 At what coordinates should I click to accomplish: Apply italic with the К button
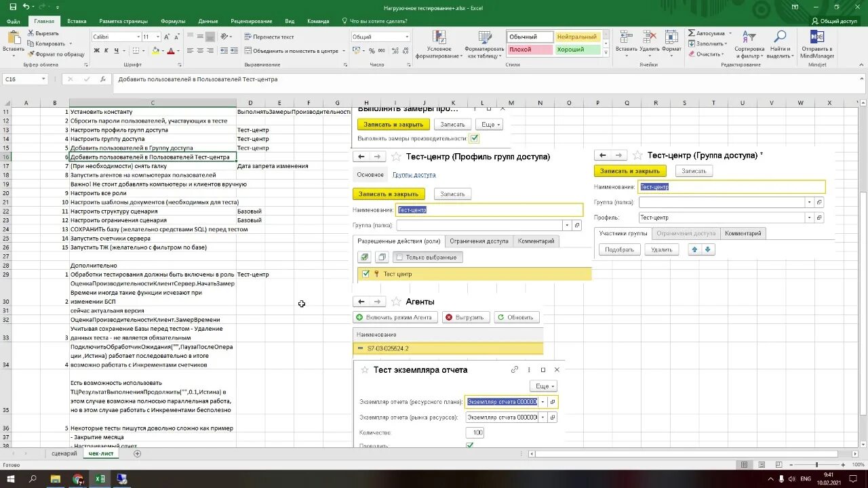pos(105,51)
